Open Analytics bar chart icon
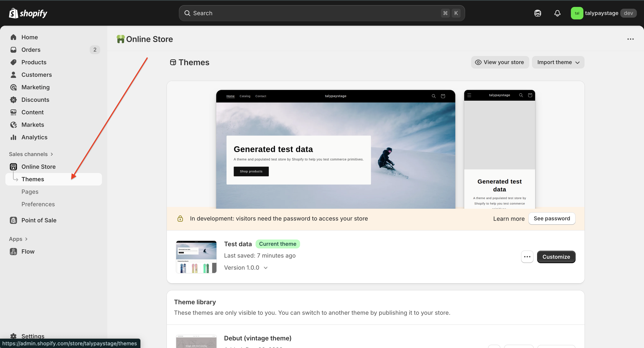The image size is (644, 348). (x=13, y=137)
